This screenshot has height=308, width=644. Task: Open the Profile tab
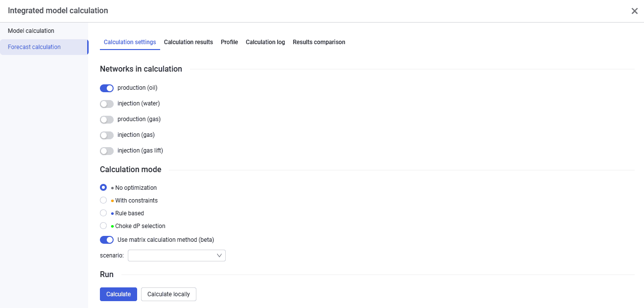(x=229, y=42)
